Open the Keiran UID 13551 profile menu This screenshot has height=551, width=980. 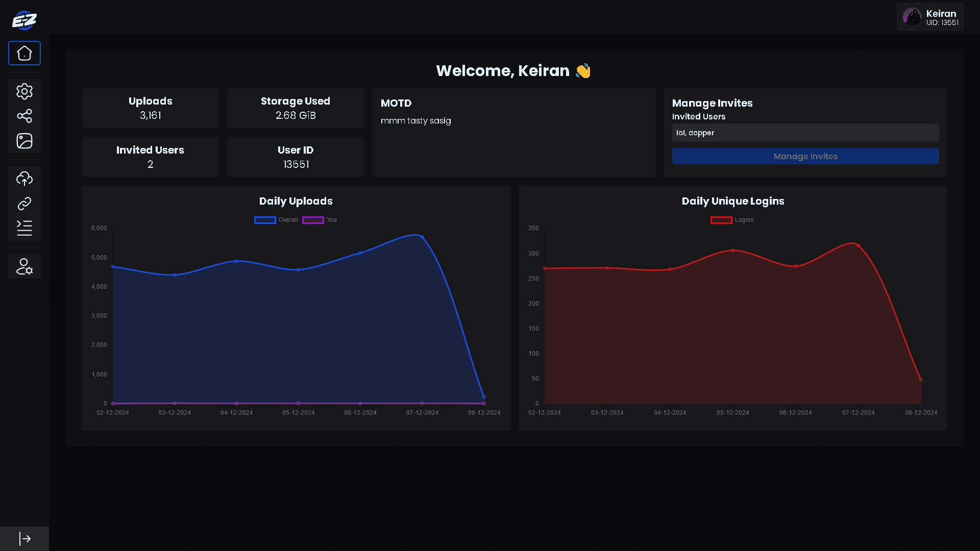tap(930, 17)
